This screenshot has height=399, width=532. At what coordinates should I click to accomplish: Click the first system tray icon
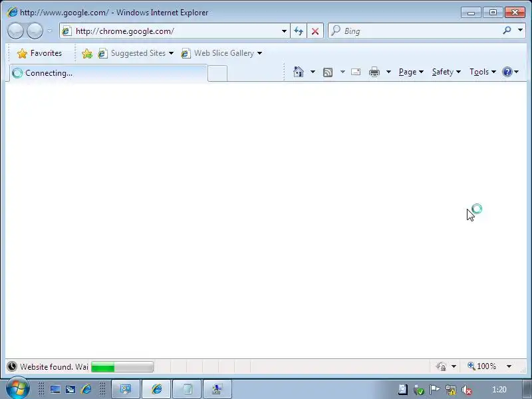(x=403, y=390)
